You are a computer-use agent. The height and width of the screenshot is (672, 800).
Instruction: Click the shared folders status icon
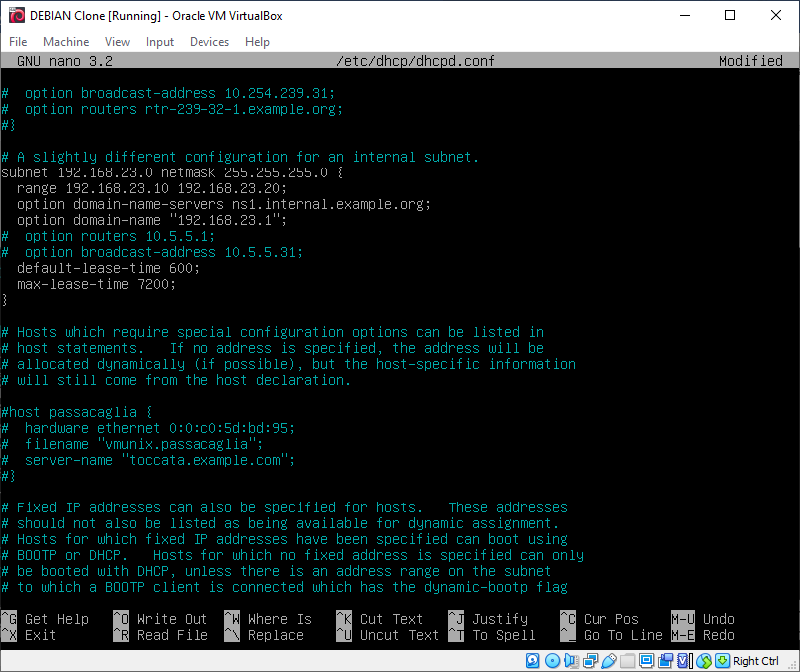pos(628,661)
